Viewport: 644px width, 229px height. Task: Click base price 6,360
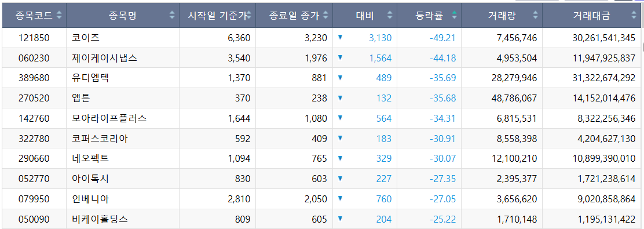click(x=239, y=38)
